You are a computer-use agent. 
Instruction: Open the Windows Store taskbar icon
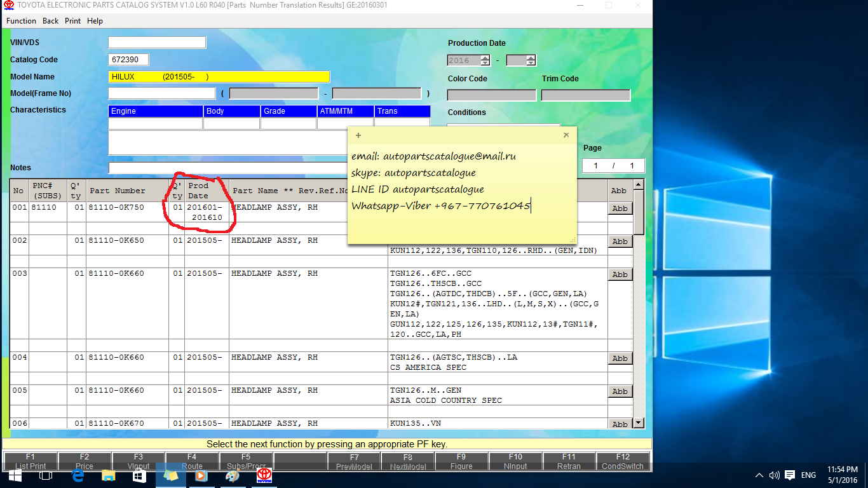[139, 475]
